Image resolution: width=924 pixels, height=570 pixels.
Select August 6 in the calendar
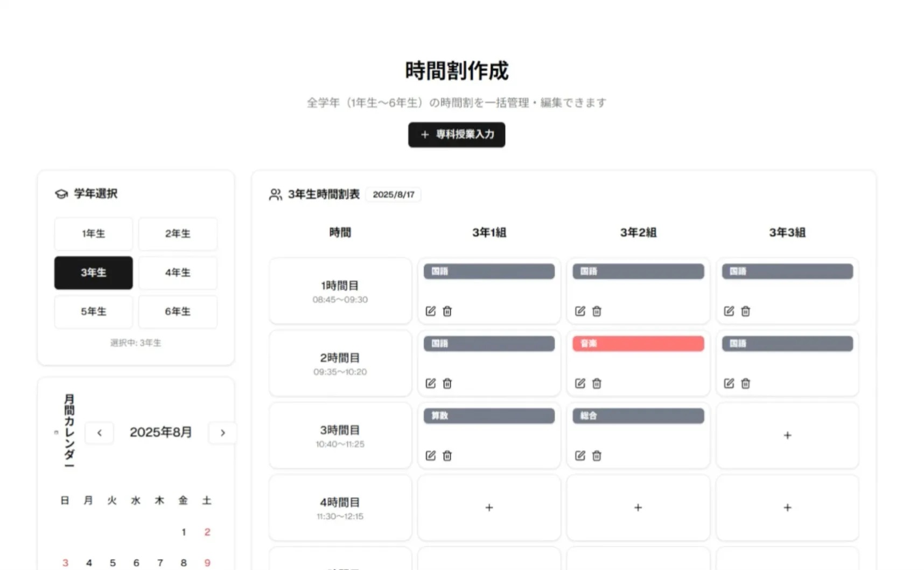click(x=136, y=562)
